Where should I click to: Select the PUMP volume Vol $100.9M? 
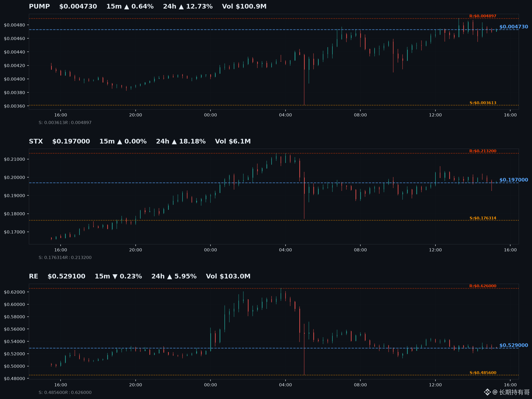244,6
